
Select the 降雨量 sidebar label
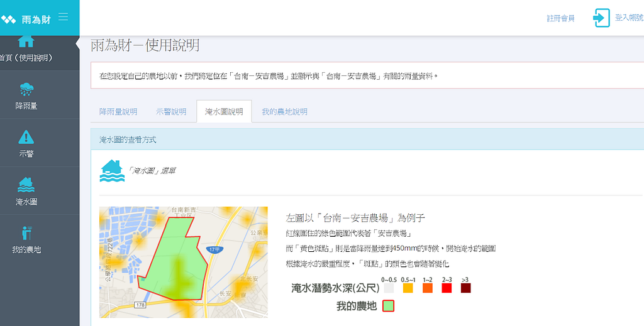click(x=26, y=106)
